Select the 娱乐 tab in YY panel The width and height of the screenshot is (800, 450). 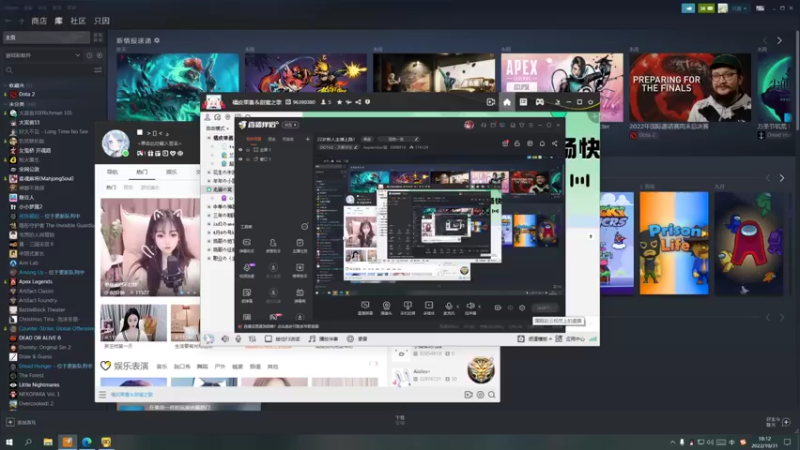pyautogui.click(x=171, y=172)
